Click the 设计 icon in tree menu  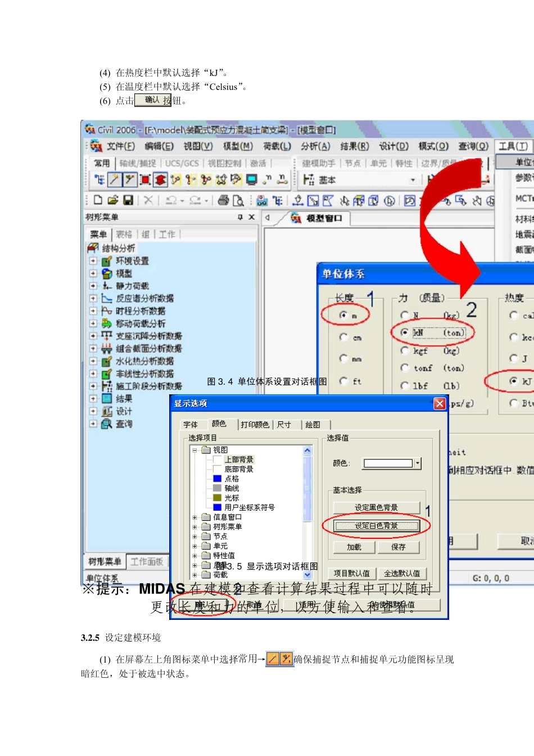[107, 411]
